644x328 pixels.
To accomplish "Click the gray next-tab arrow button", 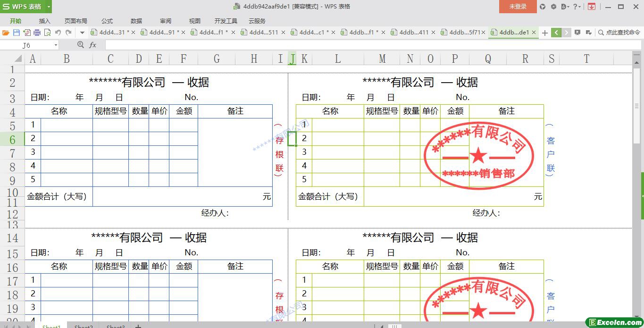I will point(566,33).
